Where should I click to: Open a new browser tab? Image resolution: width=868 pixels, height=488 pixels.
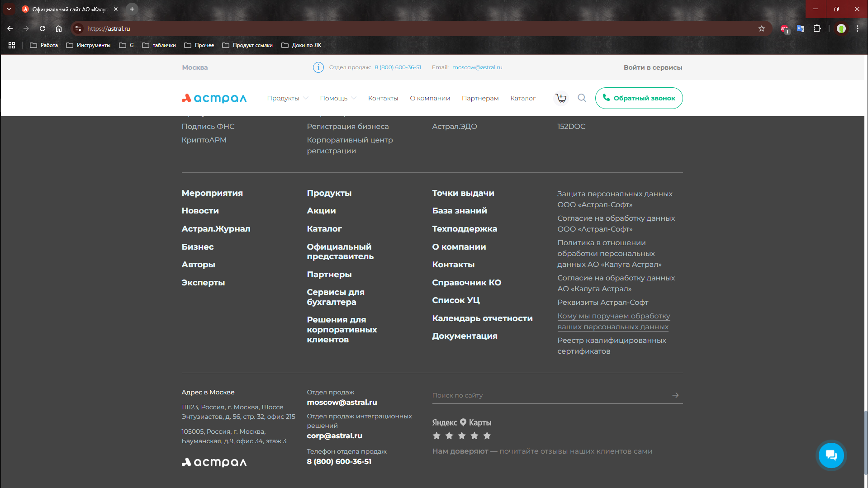[x=132, y=9]
